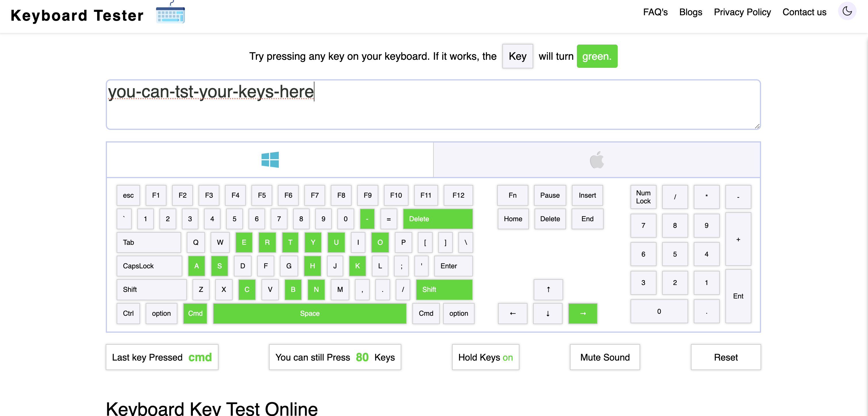This screenshot has width=868, height=416.
Task: Click the numpad Ent key
Action: click(x=738, y=296)
